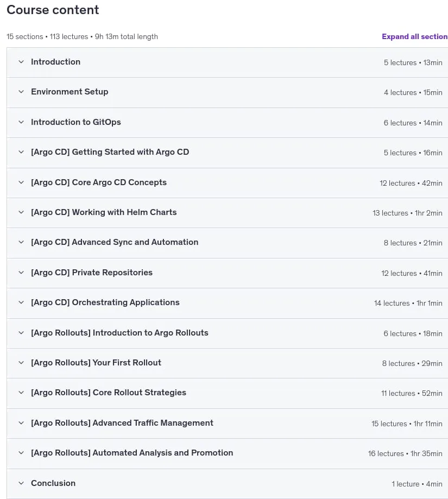
Task: Expand Getting Started with Argo CD chevron
Action: click(21, 152)
